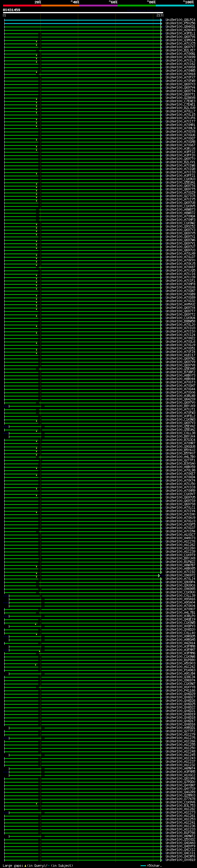The height and width of the screenshot is (868, 197).
Task: Select hit UniRef100_Q2TTF1
Action: 175,460
